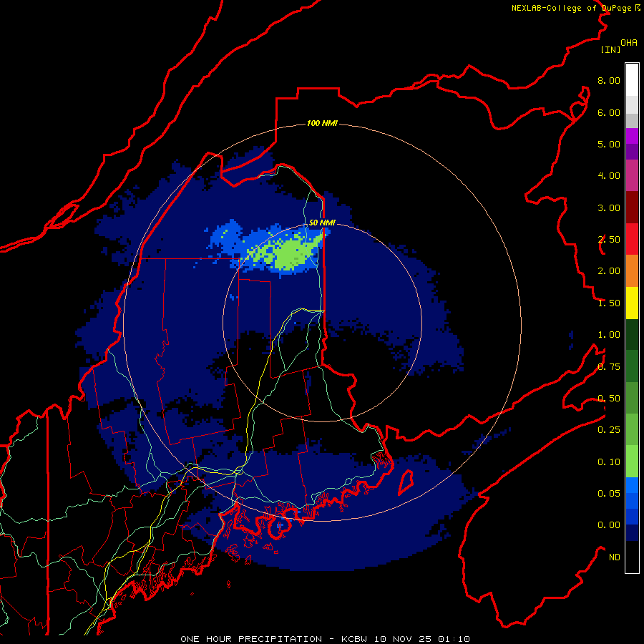The image size is (644, 644).
Task: Select the white swatch atop the color scale
Action: 632,80
